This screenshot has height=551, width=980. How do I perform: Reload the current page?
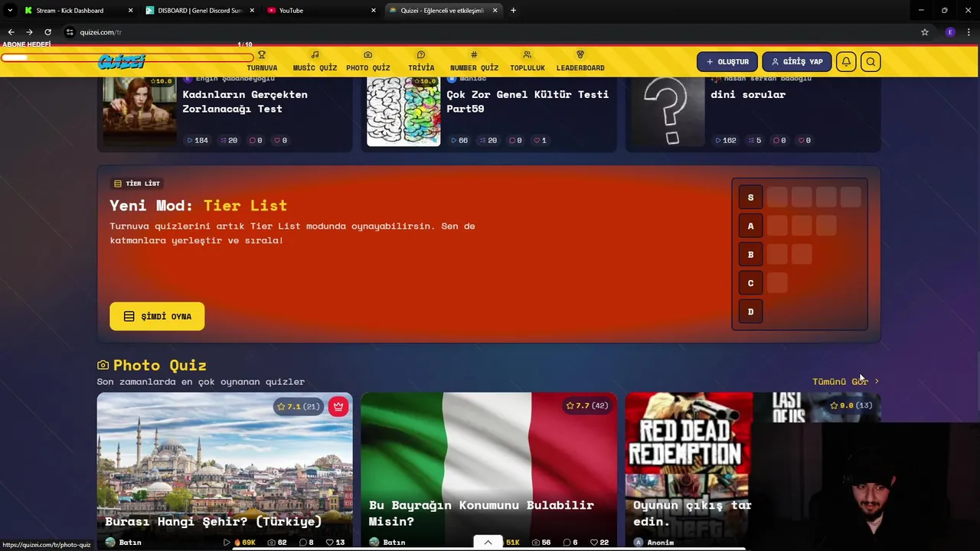[47, 32]
